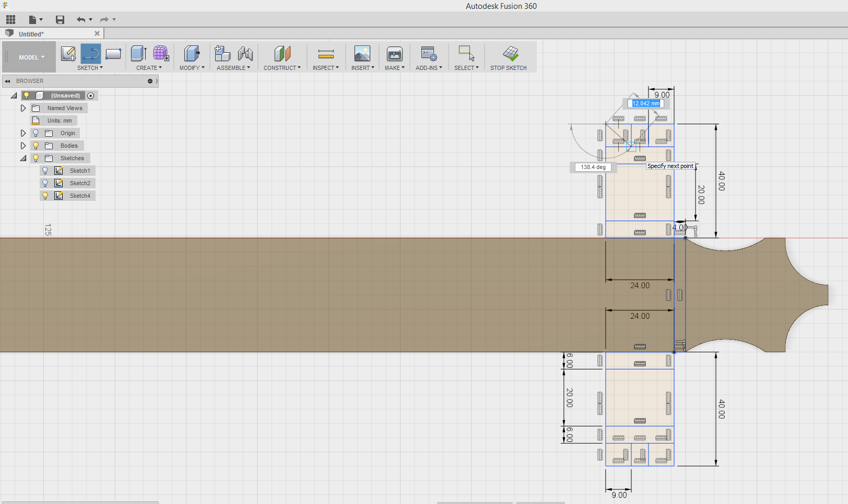Click the Save icon
The width and height of the screenshot is (848, 504).
tap(60, 20)
